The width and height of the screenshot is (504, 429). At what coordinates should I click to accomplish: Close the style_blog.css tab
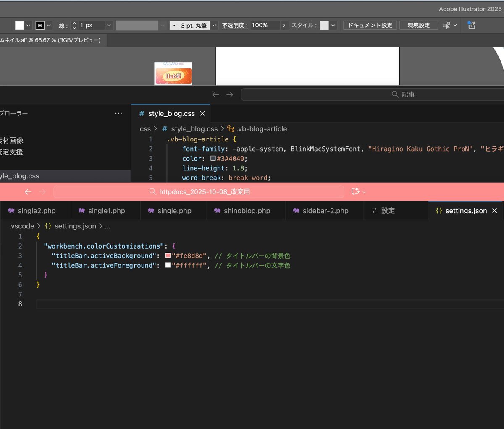coord(202,114)
